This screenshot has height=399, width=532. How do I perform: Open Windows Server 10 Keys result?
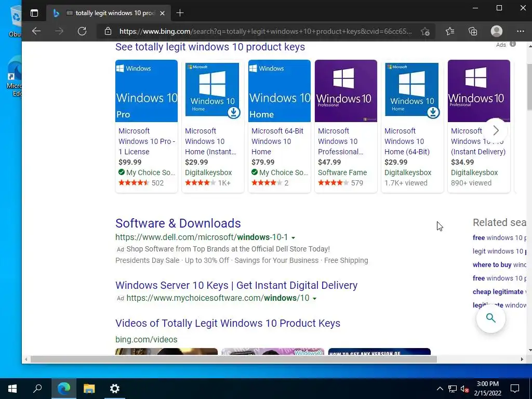pyautogui.click(x=236, y=285)
